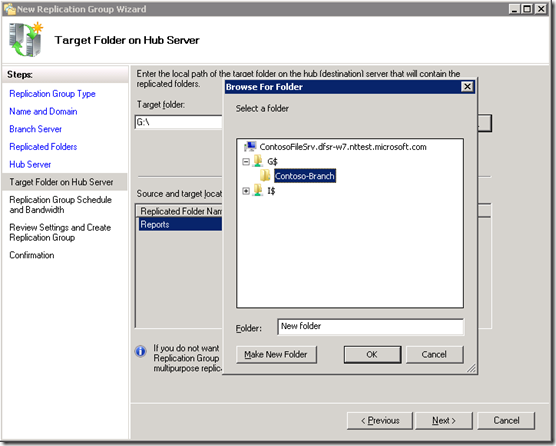This screenshot has height=446, width=556.
Task: Select the G$ share in the tree
Action: pyautogui.click(x=272, y=162)
